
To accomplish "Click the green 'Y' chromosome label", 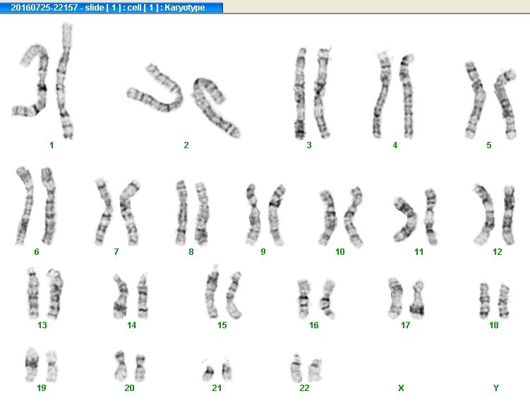I will (x=496, y=388).
